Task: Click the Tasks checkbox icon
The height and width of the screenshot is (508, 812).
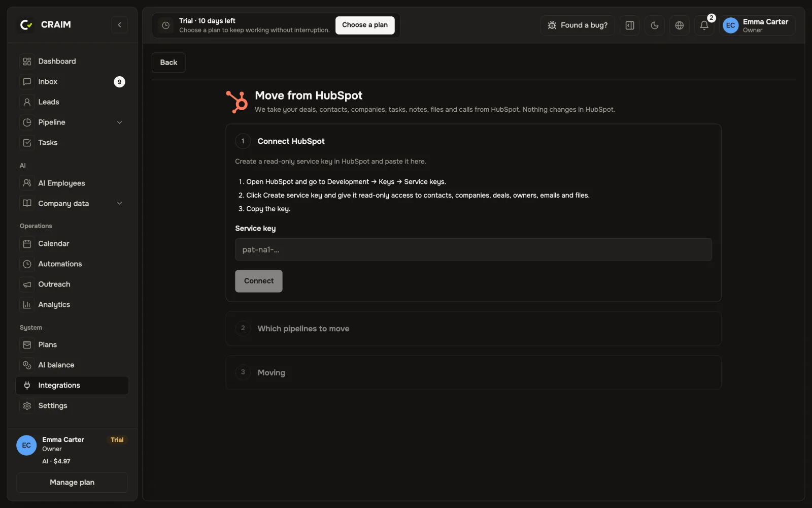Action: click(27, 143)
